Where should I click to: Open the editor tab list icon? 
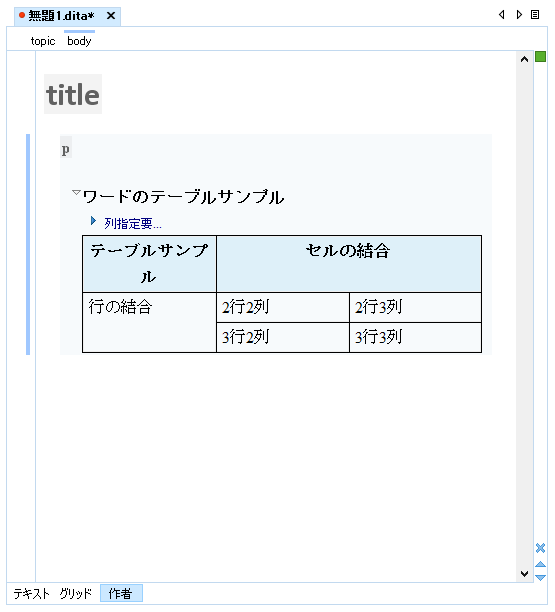[x=535, y=15]
